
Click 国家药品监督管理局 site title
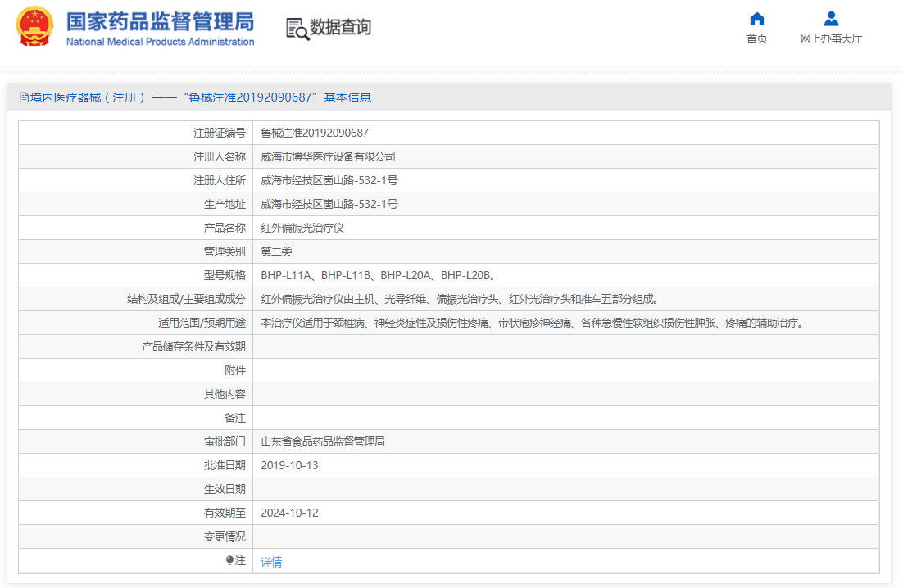tap(160, 21)
